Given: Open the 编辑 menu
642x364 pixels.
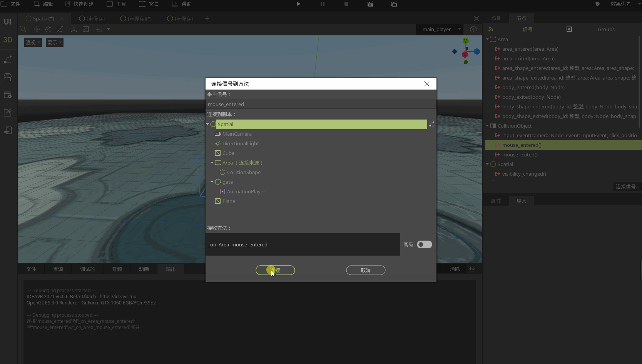Looking at the screenshot, I should point(43,4).
